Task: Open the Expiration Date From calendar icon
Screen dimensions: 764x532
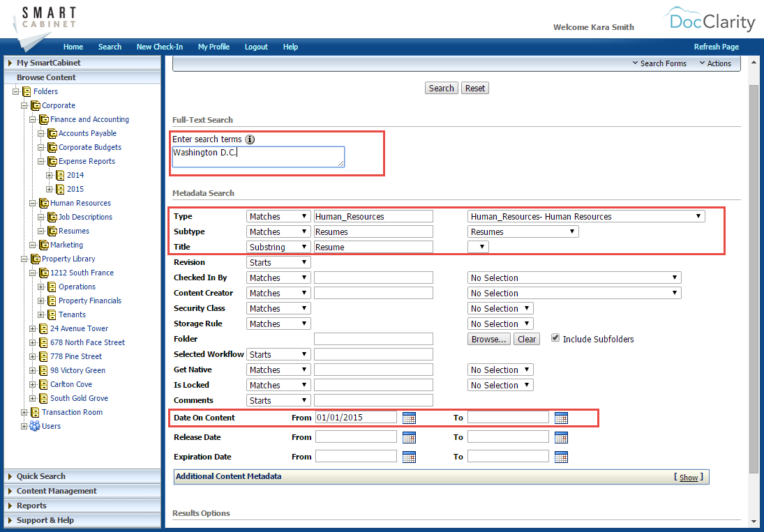Action: [410, 457]
